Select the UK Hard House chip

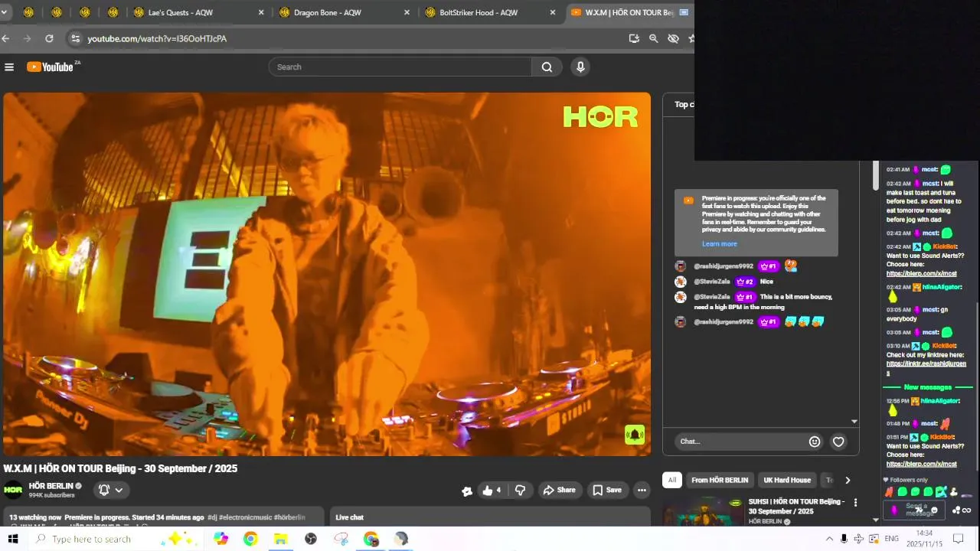coord(787,480)
